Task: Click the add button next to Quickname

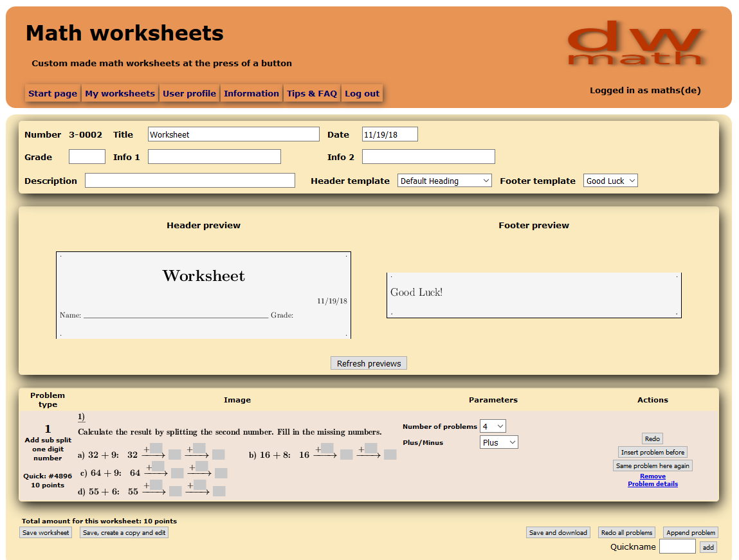Action: [x=708, y=546]
